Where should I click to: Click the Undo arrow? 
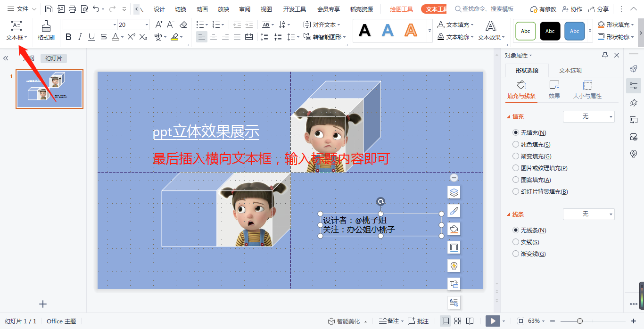(96, 9)
